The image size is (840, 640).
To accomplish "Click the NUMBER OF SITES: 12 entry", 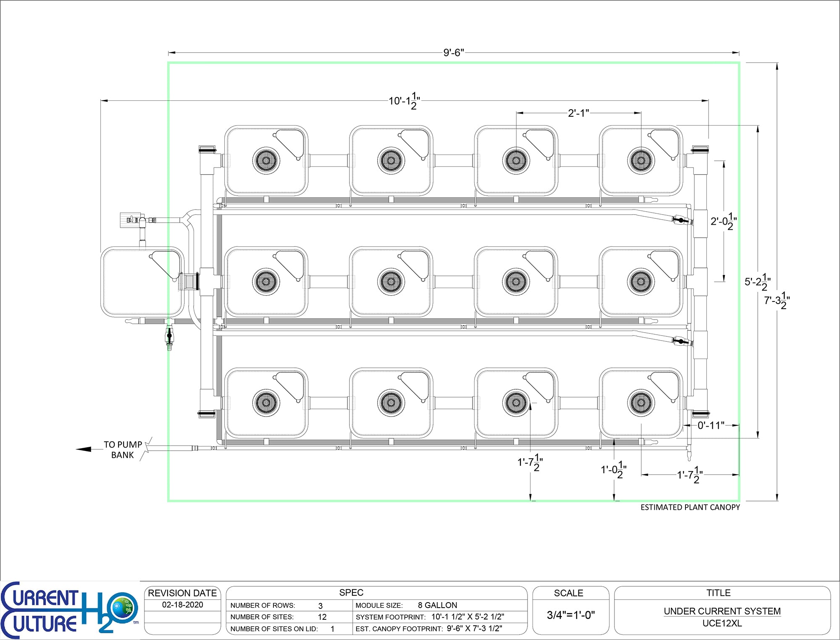I will 278,617.
